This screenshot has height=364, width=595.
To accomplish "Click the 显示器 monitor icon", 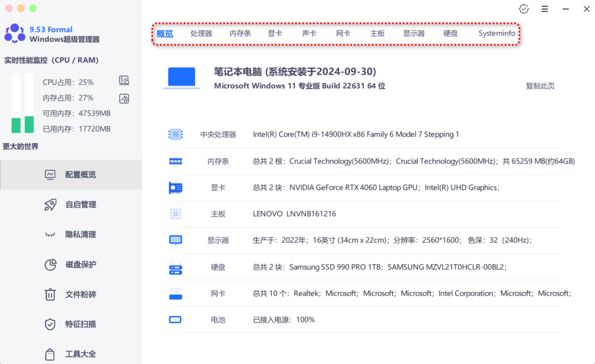I will [175, 241].
